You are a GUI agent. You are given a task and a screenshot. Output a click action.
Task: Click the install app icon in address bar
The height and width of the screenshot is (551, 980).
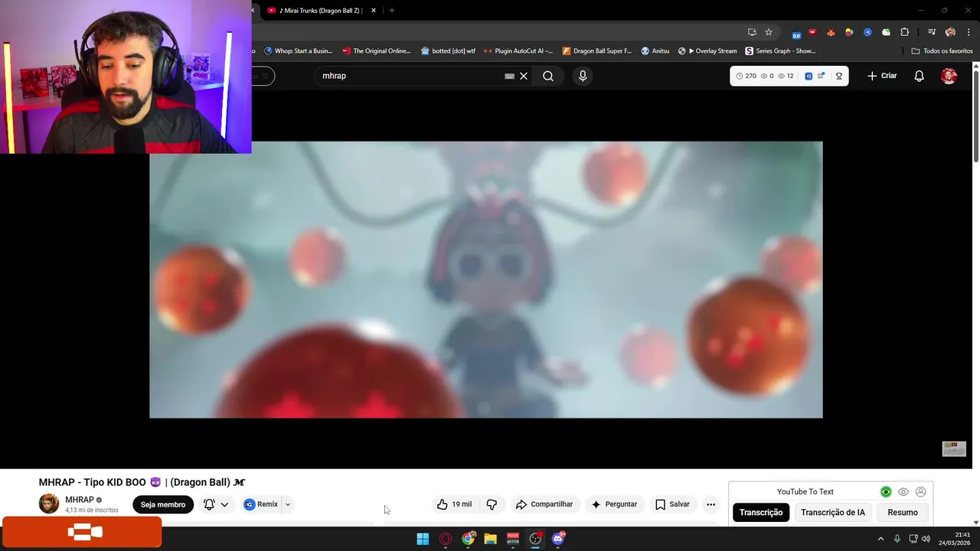pos(752,32)
